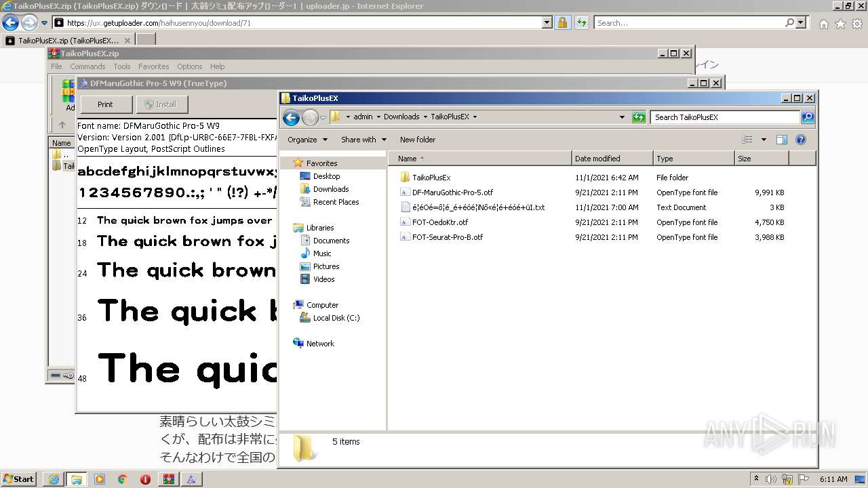868x488 pixels.
Task: Click the IE address bar URL
Action: pos(159,22)
